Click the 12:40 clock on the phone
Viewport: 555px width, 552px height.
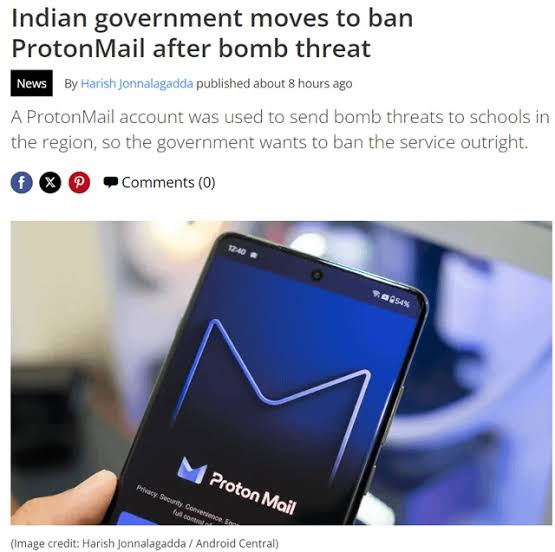coord(237,250)
